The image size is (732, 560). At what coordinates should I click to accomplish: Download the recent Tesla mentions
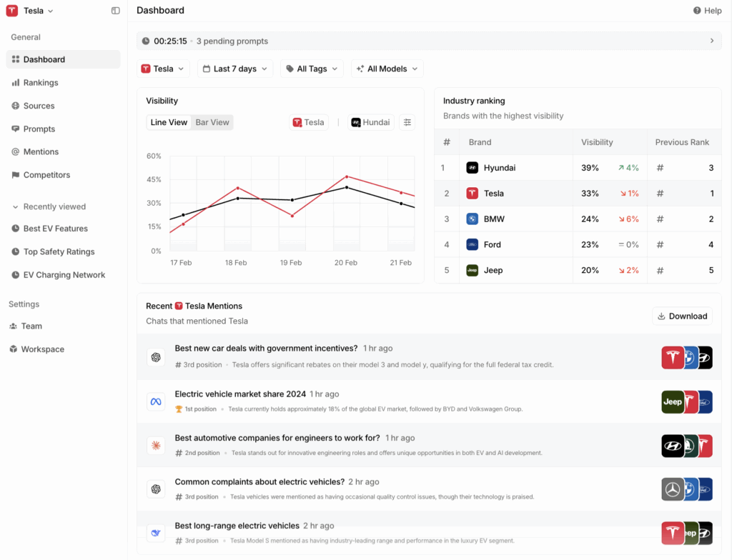click(x=682, y=316)
